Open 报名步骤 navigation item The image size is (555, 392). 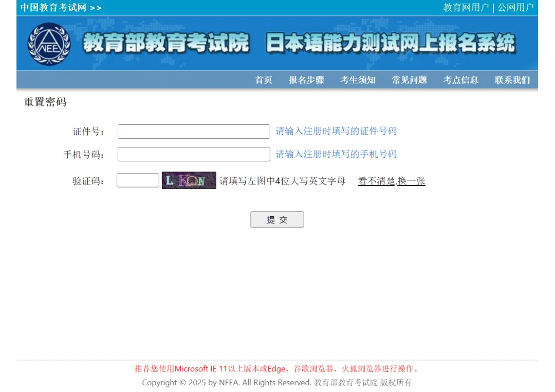tap(306, 80)
